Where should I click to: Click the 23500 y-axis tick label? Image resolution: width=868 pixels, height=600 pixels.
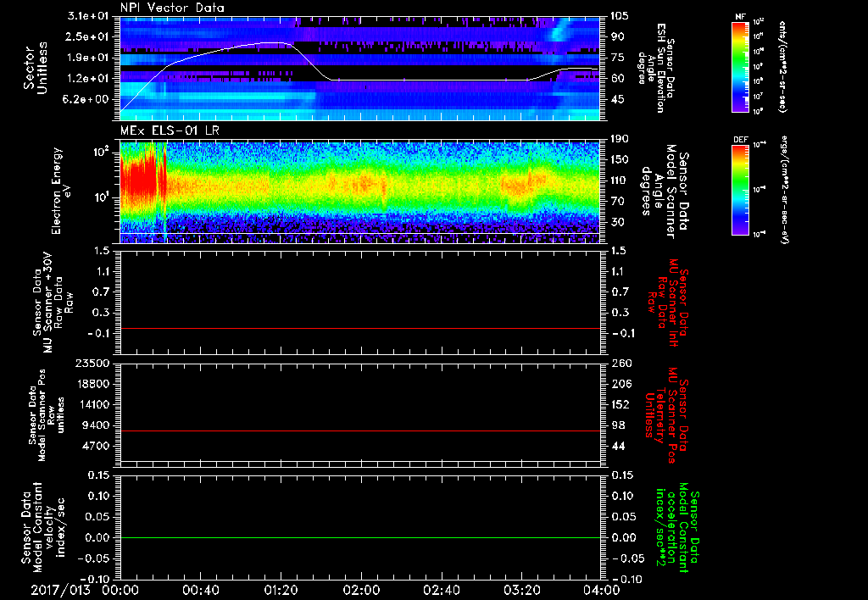[93, 363]
